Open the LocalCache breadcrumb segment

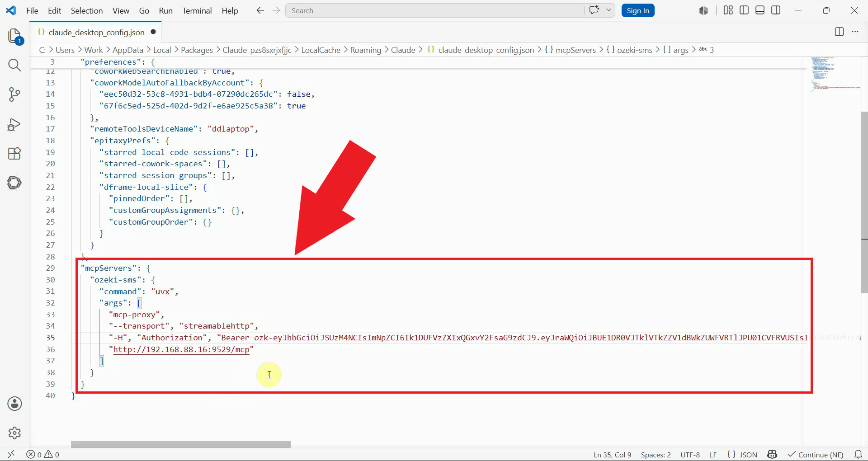pyautogui.click(x=321, y=50)
